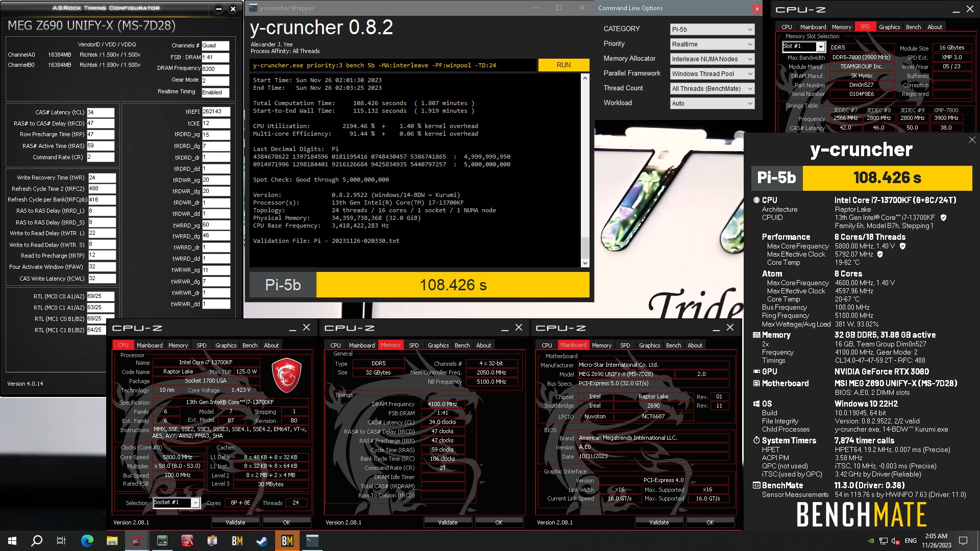The image size is (980, 551).
Task: Launch Microsoft Edge from taskbar
Action: [x=87, y=541]
